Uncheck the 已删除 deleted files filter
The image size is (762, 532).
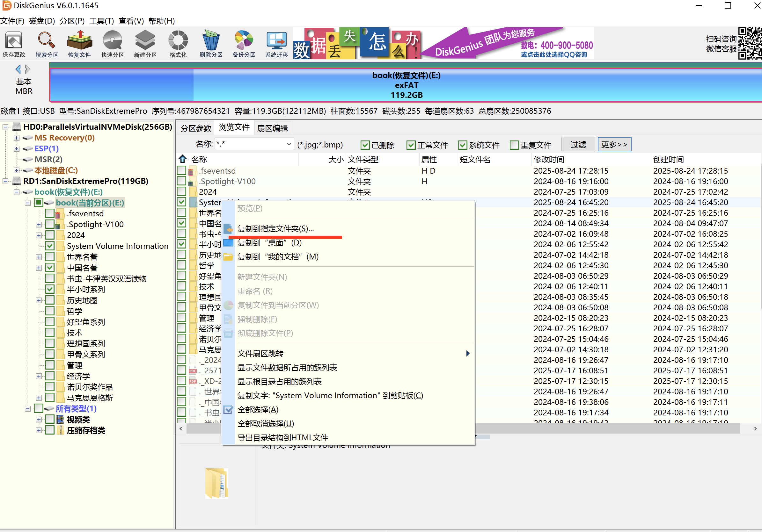point(365,145)
